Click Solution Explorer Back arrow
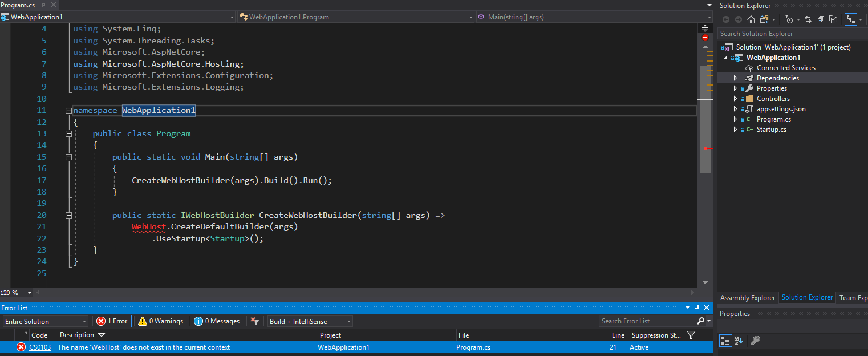868x356 pixels. (x=725, y=20)
